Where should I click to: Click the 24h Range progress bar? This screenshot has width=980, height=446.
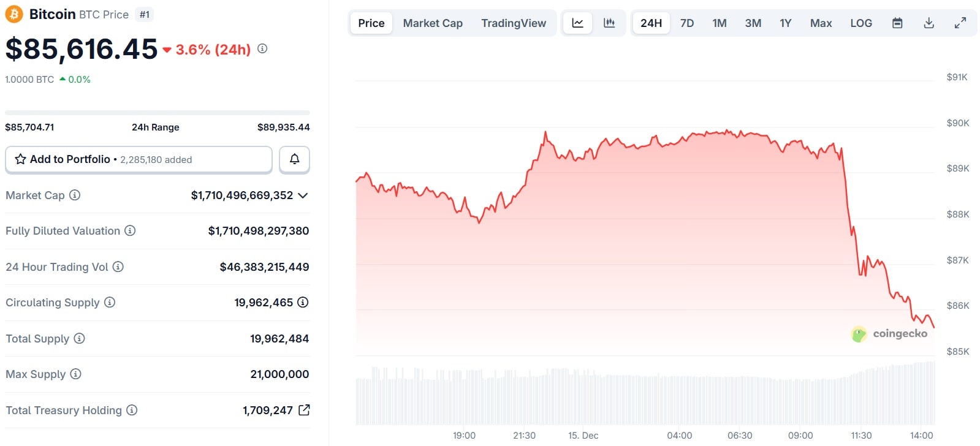point(157,113)
